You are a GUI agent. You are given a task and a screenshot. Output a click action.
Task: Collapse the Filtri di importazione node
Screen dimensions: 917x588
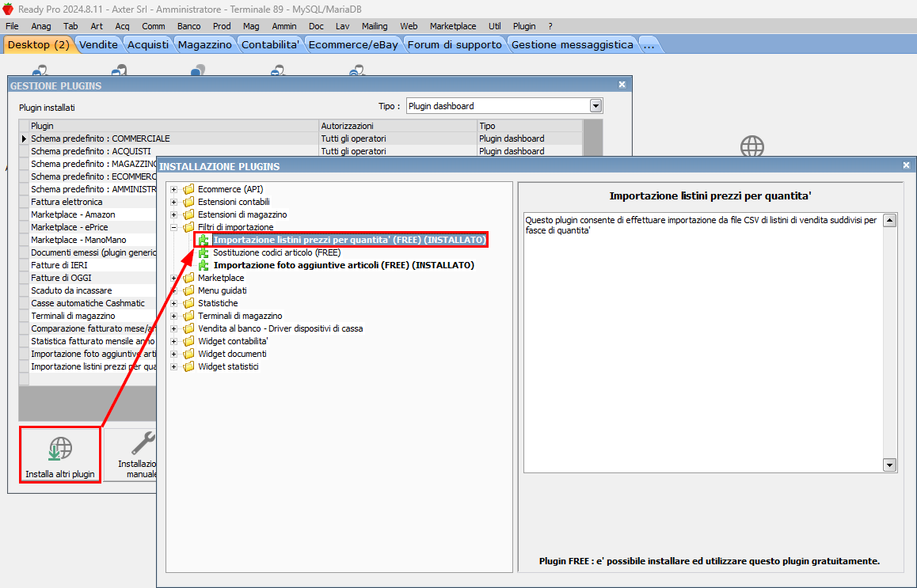point(173,227)
